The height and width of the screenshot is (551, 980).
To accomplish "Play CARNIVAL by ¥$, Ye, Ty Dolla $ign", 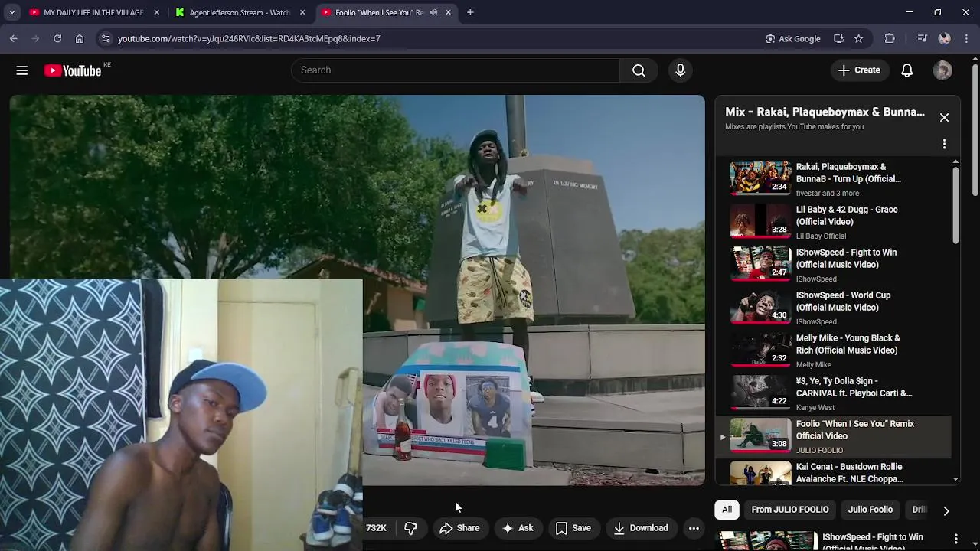I will (x=835, y=393).
